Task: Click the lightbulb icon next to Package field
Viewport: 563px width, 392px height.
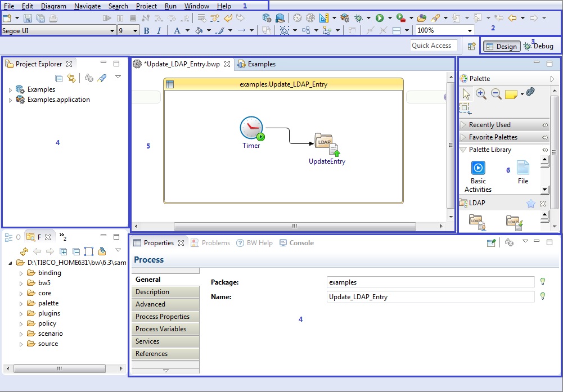Action: coord(543,281)
